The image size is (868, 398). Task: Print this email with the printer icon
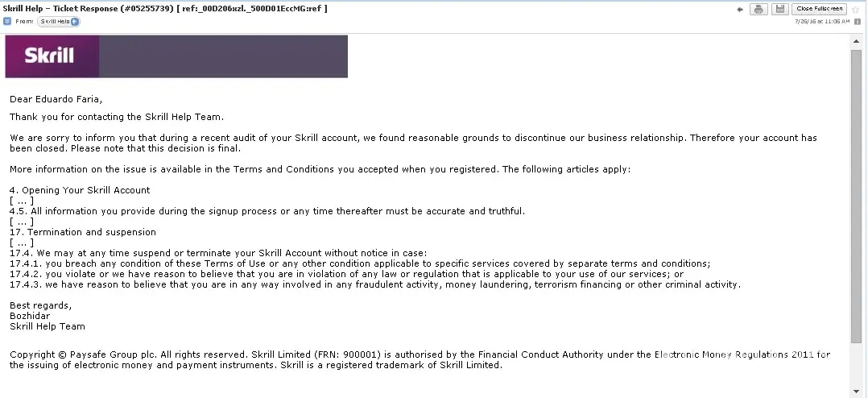(758, 9)
